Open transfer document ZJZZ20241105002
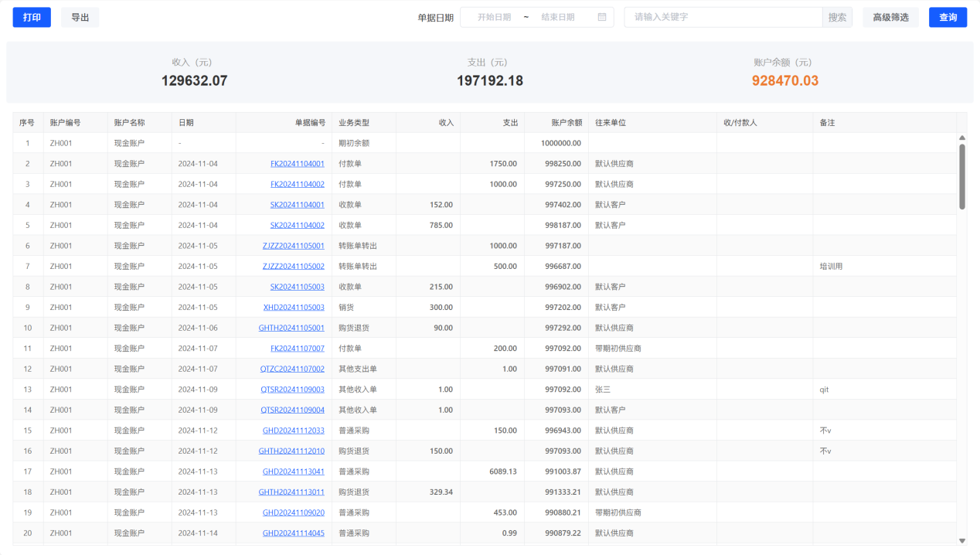The width and height of the screenshot is (980, 555). click(293, 266)
